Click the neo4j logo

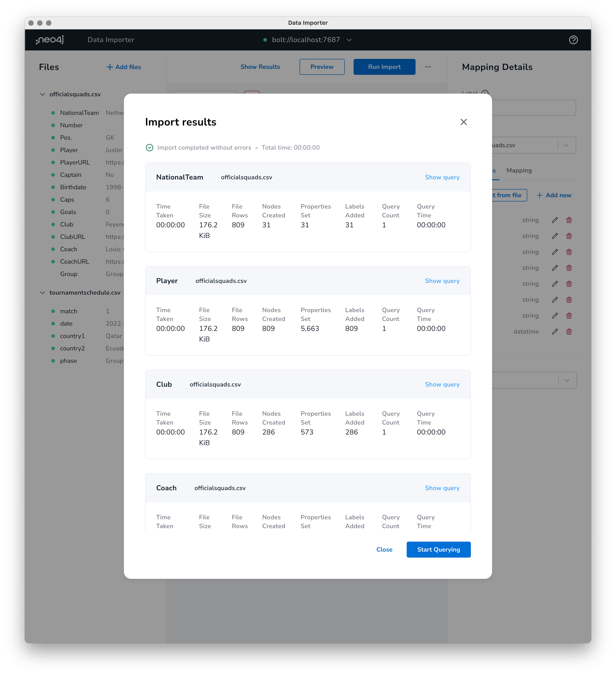(50, 40)
